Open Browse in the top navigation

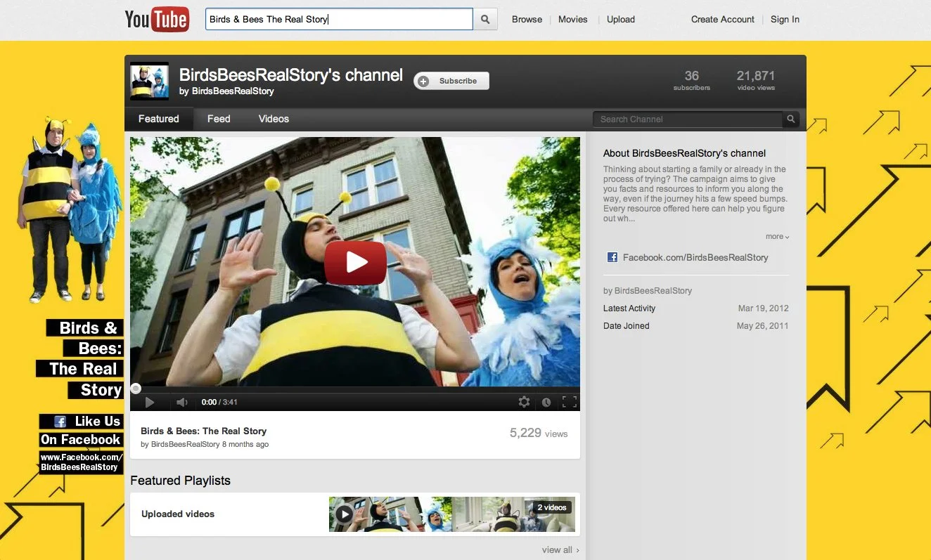(x=527, y=20)
